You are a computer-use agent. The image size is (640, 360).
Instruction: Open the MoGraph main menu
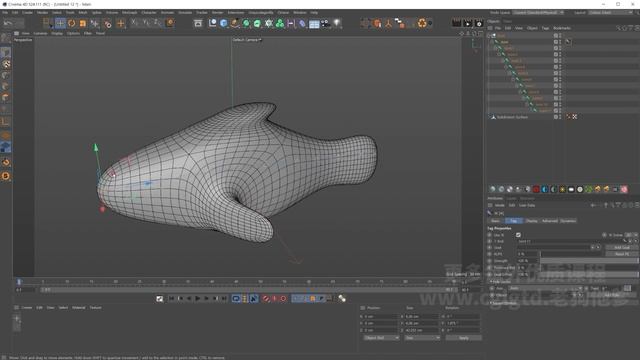[x=130, y=13]
